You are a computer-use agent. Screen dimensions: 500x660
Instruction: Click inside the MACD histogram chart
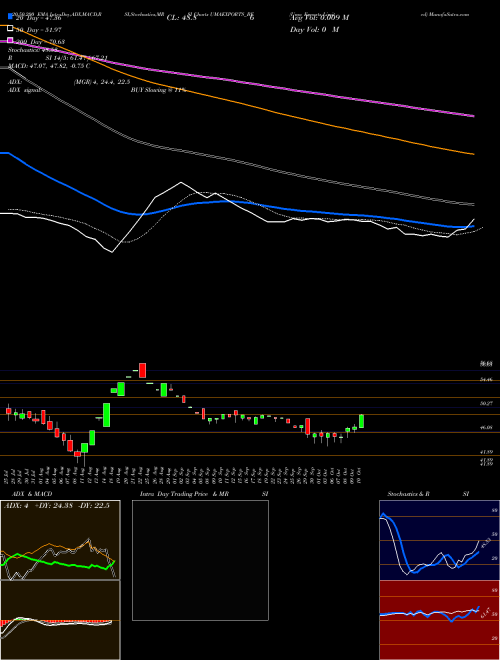point(60,620)
